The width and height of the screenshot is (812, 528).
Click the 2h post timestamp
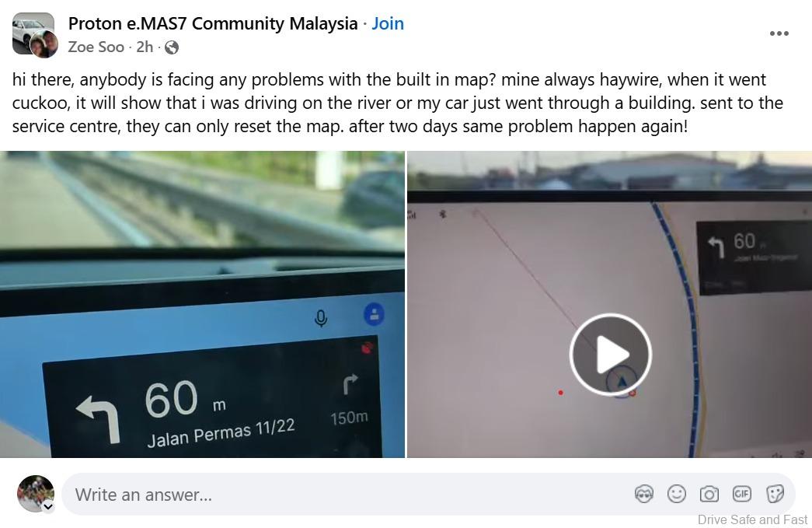pos(145,47)
